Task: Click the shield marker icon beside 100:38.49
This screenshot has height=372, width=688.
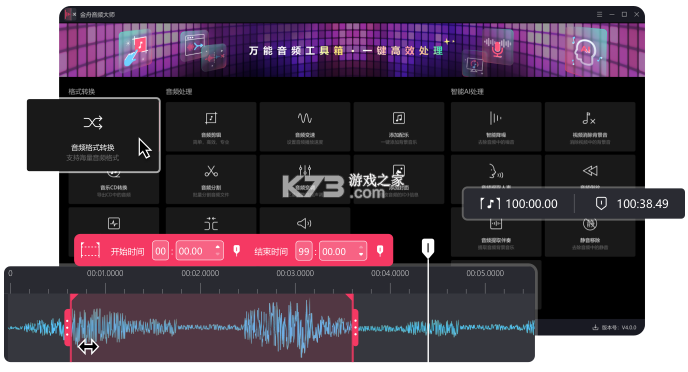Action: 601,203
